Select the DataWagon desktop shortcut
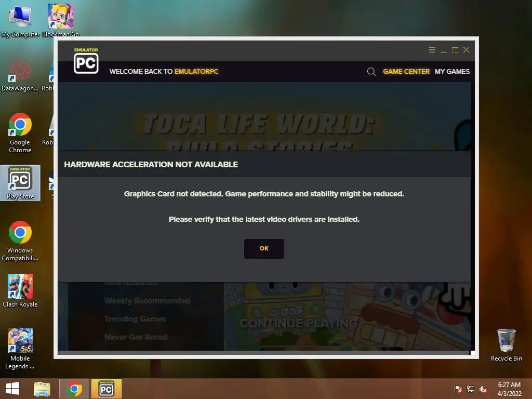 (x=20, y=75)
